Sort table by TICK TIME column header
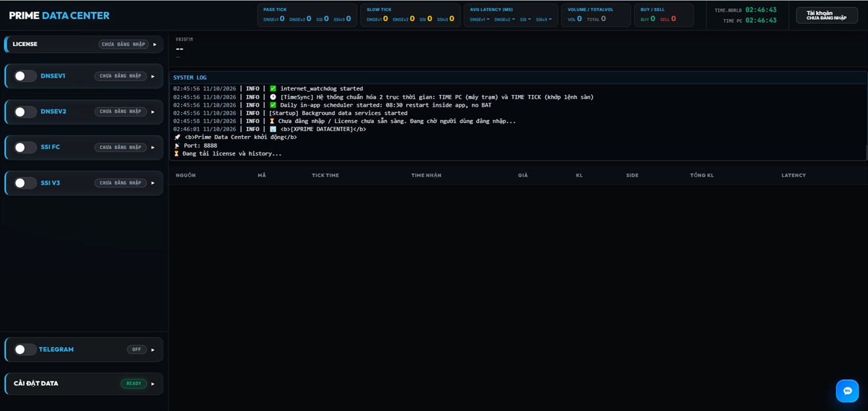This screenshot has width=868, height=411. 325,175
